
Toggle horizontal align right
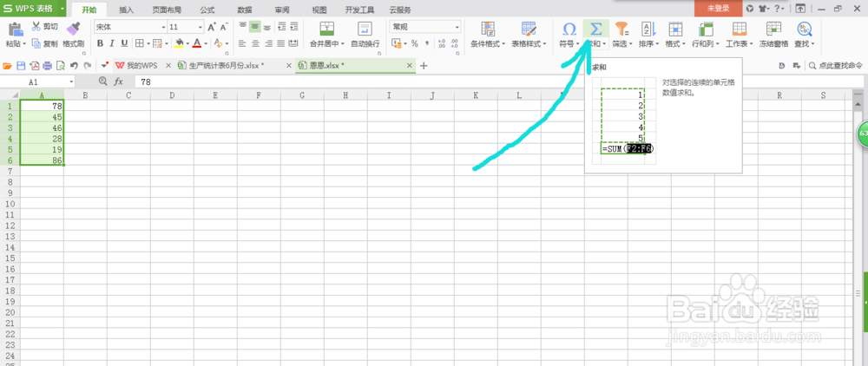coord(268,43)
